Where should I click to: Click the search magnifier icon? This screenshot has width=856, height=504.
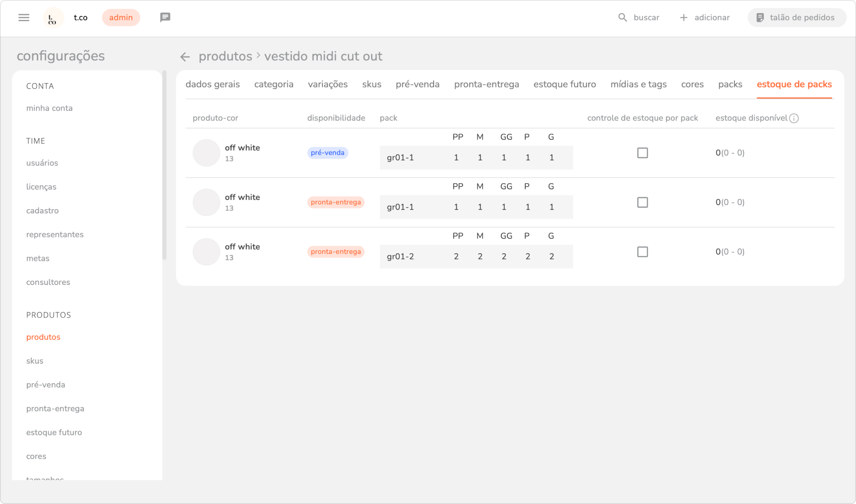(622, 17)
